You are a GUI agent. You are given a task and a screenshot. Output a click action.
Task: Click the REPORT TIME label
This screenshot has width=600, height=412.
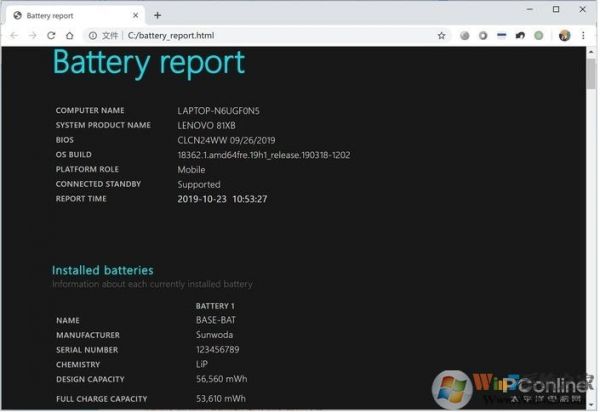point(81,199)
